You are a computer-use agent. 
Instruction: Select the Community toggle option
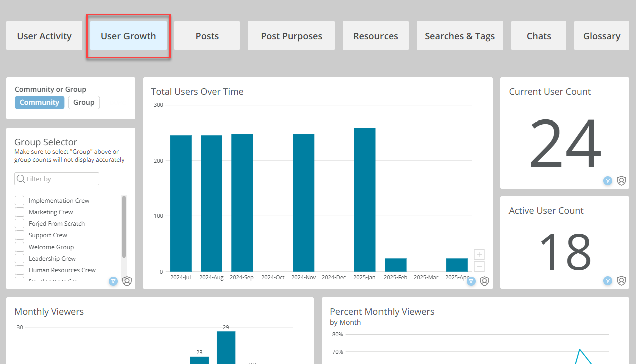pyautogui.click(x=40, y=102)
